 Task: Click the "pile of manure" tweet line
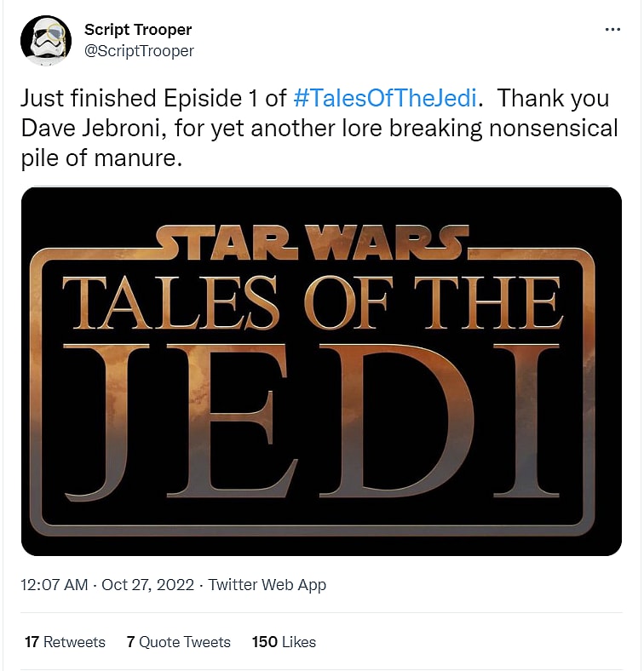[102, 158]
